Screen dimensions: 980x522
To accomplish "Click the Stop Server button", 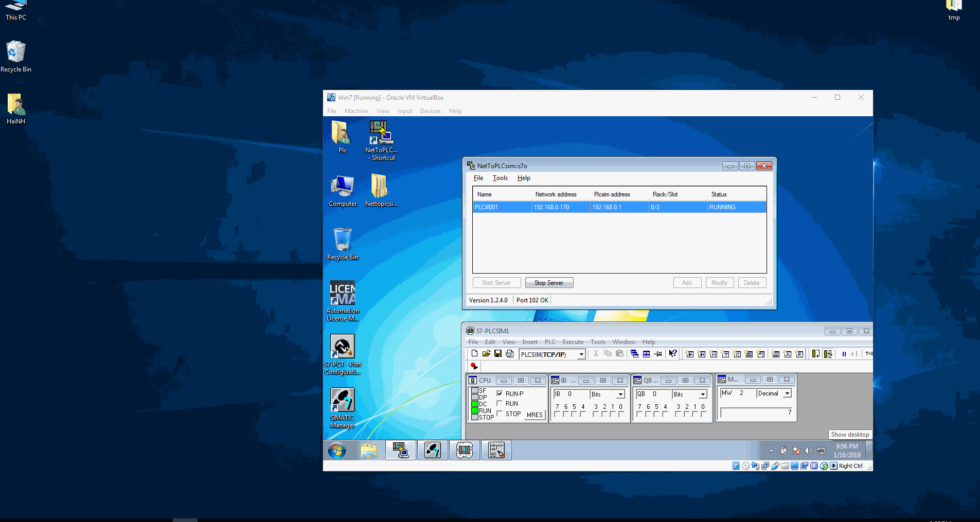I will click(x=549, y=283).
